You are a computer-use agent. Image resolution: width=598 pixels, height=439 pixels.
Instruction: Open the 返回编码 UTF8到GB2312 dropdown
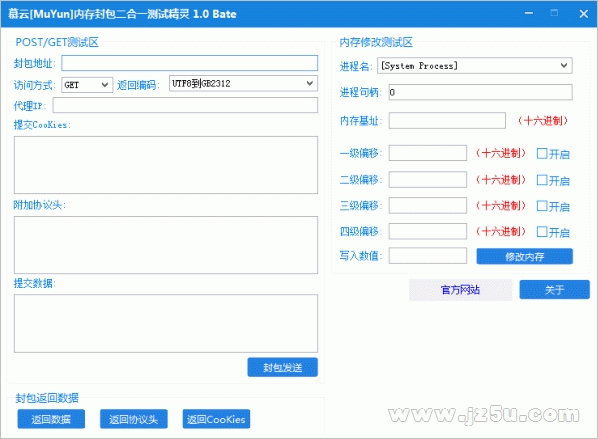click(x=243, y=84)
